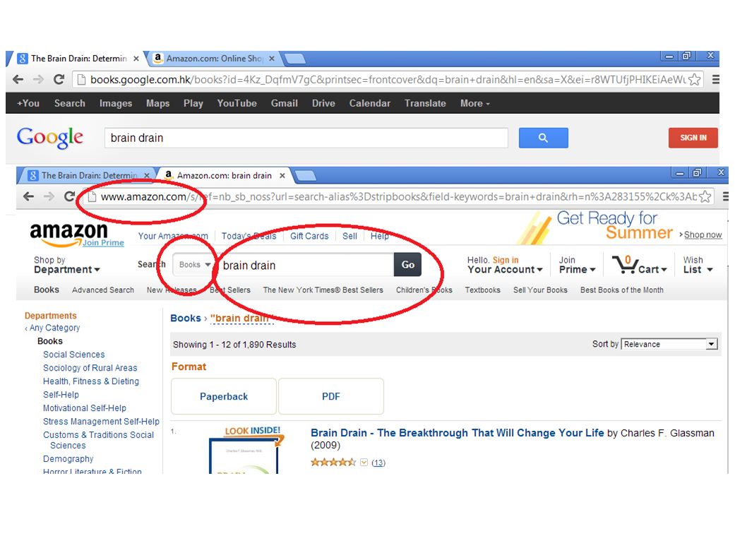Open Gmail in Google top bar
747x560 pixels.
[x=284, y=103]
